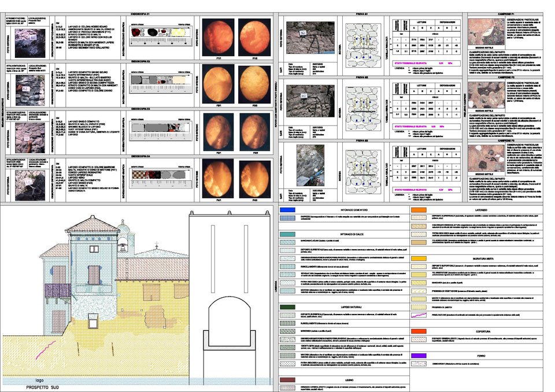Open the left interior photo of Endoscopia E4
Image resolution: width=555 pixels, height=392 pixels.
coord(218,179)
